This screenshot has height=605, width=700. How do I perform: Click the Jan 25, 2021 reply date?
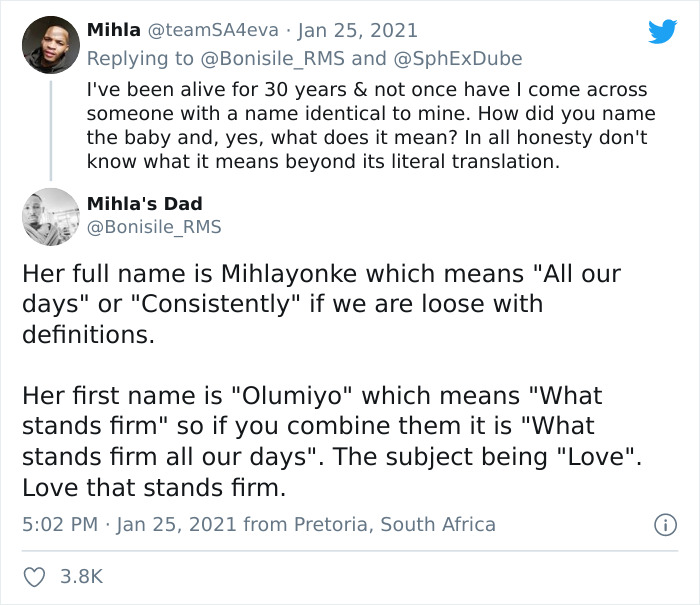tap(358, 30)
